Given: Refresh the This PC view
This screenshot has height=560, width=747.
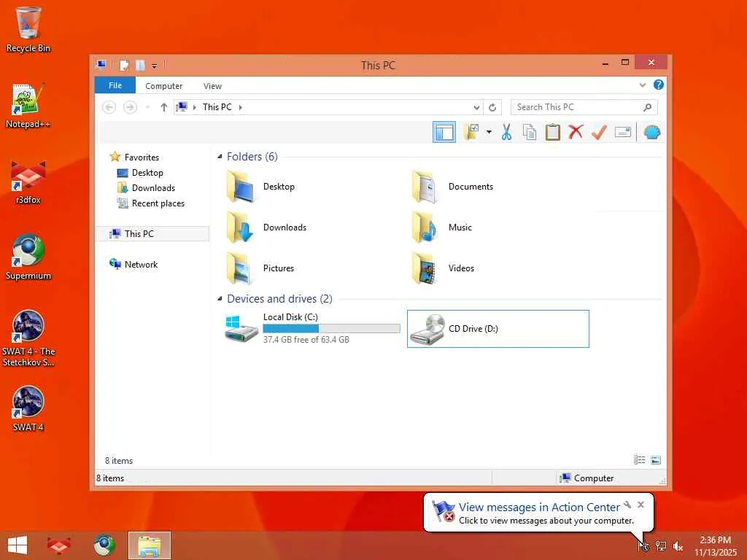Looking at the screenshot, I should pyautogui.click(x=492, y=108).
